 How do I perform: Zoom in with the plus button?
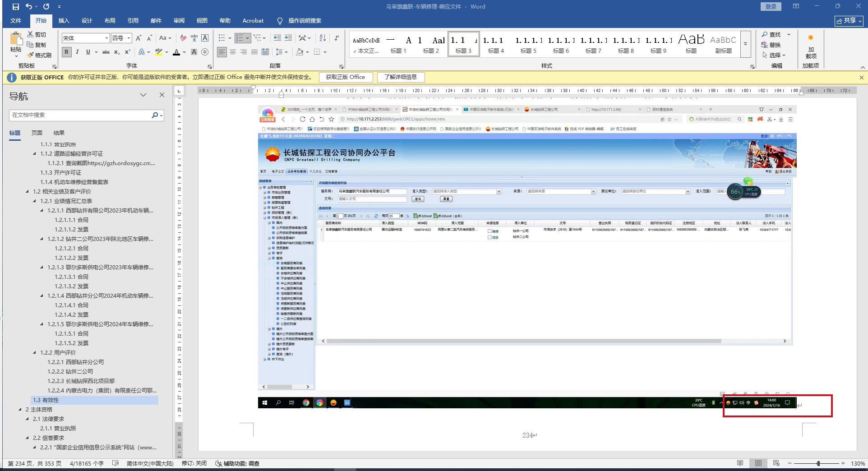coord(843,463)
